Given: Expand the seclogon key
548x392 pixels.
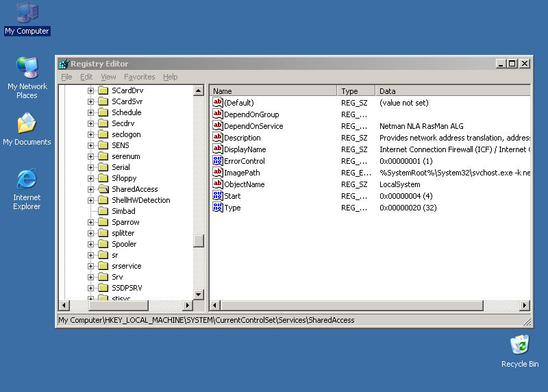Looking at the screenshot, I should coord(90,134).
